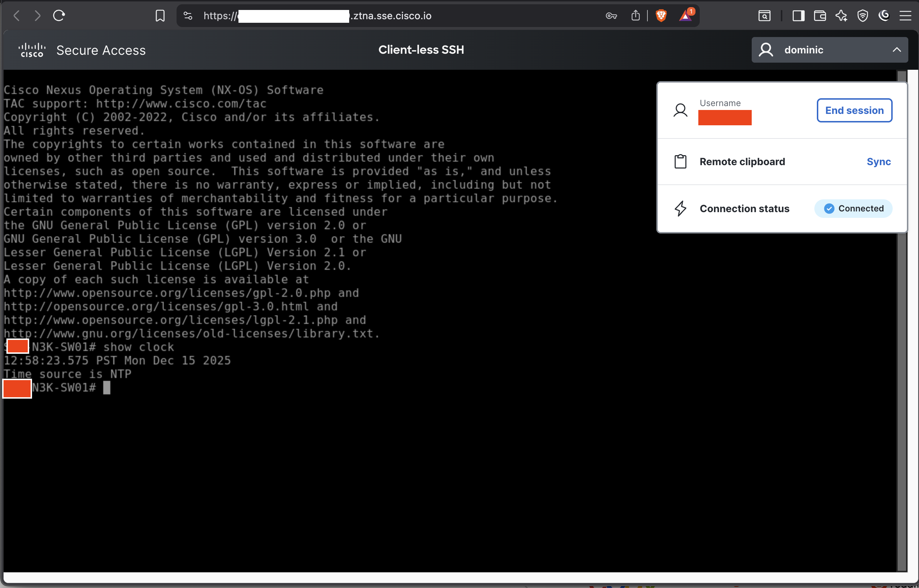
Task: Sync the remote clipboard
Action: coord(878,162)
